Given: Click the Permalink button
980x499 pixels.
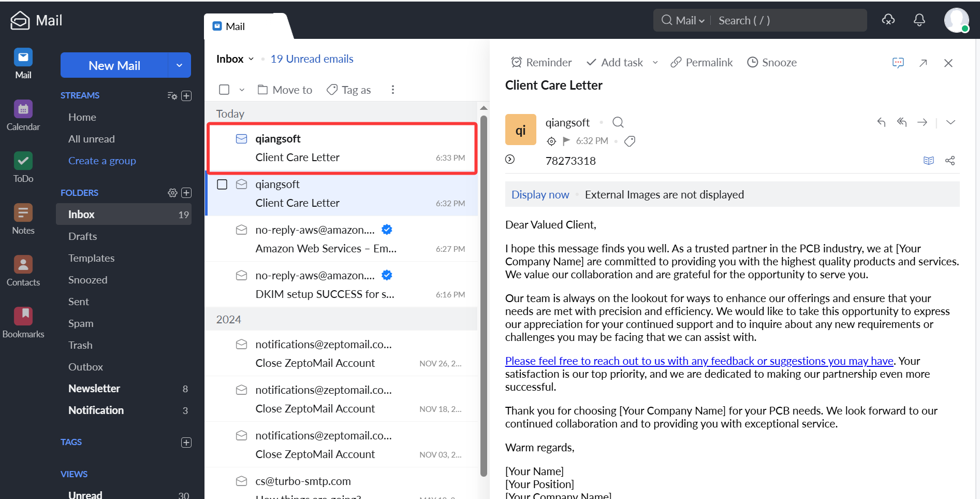Looking at the screenshot, I should click(x=701, y=63).
